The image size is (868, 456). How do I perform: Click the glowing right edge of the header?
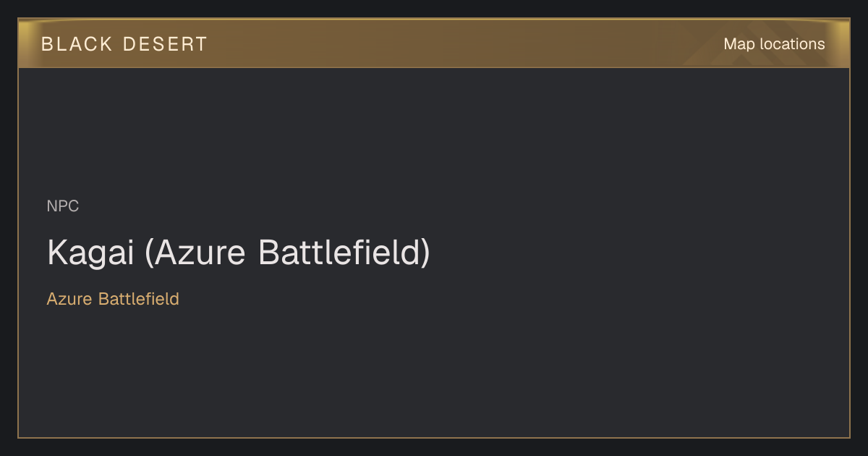pyautogui.click(x=841, y=43)
